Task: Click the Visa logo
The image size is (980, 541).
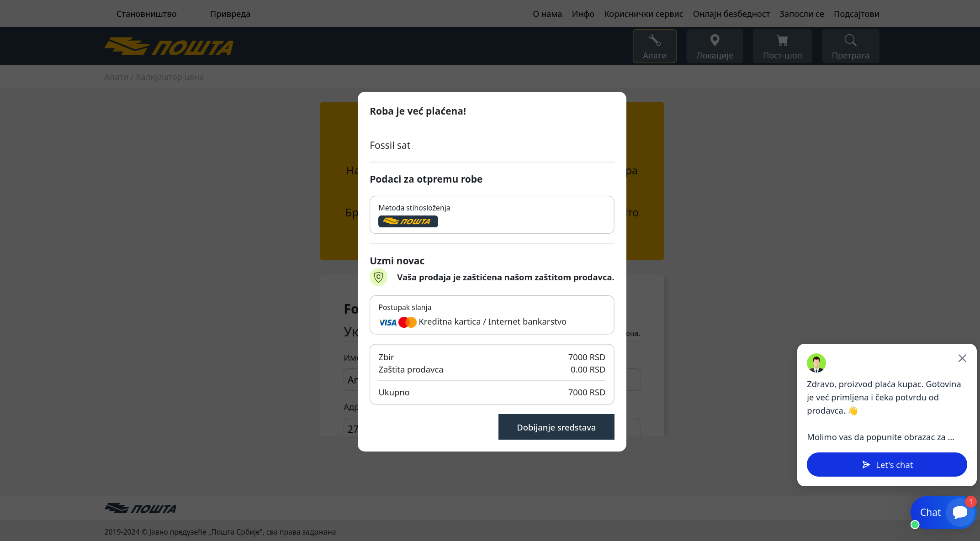Action: click(387, 322)
